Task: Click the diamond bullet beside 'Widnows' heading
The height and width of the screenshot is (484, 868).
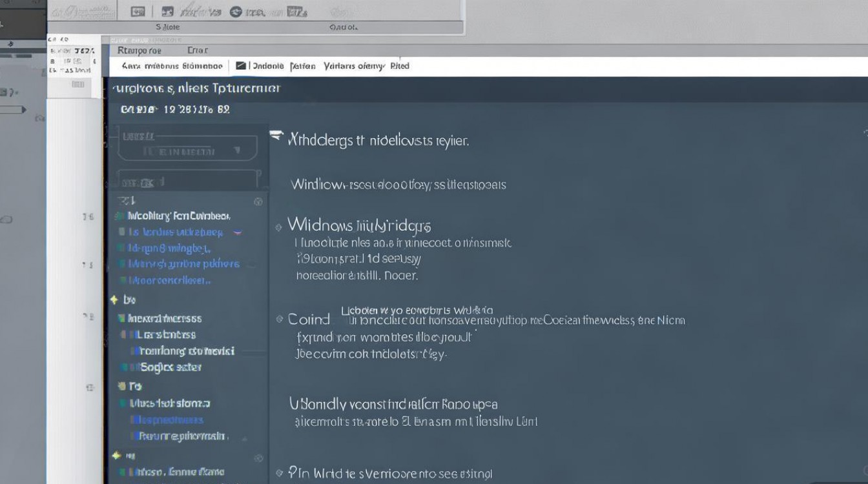Action: tap(279, 227)
